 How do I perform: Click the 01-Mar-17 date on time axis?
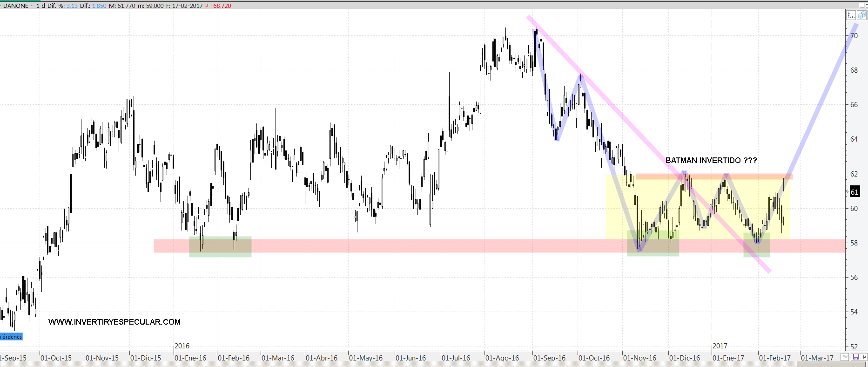coord(817,358)
